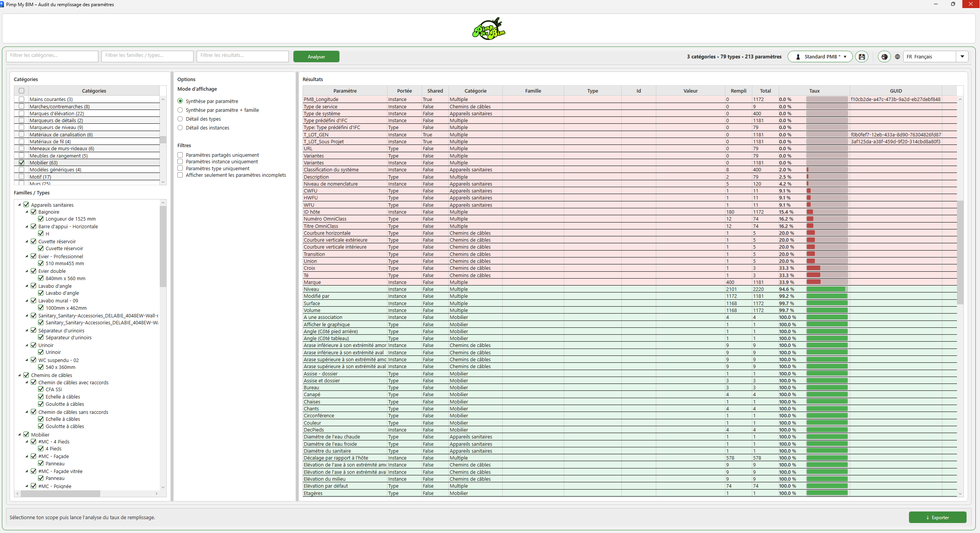Select the Décalage par rapport à l'hôte row

[x=629, y=458]
